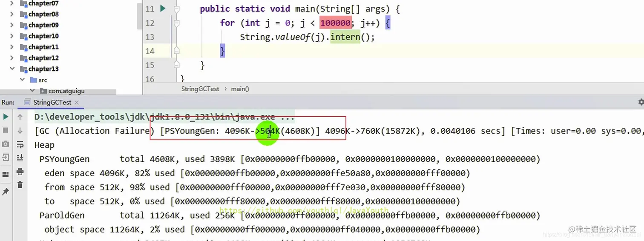
Task: Click the Up stack trace arrow
Action: pyautogui.click(x=20, y=117)
